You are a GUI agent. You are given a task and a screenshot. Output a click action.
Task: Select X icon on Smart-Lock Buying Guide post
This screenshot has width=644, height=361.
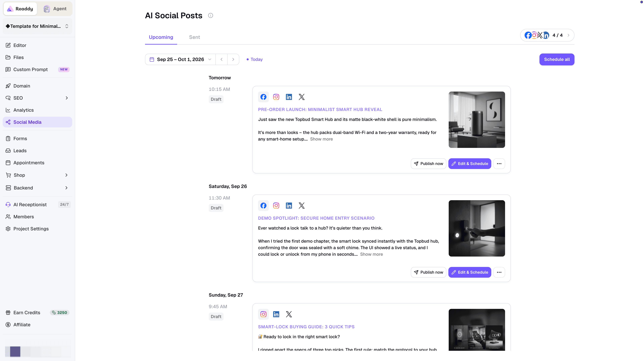[289, 314]
